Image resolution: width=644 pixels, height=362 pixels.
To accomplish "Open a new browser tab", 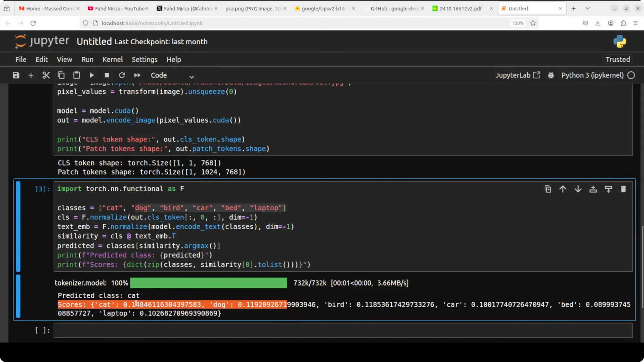I will [x=573, y=8].
